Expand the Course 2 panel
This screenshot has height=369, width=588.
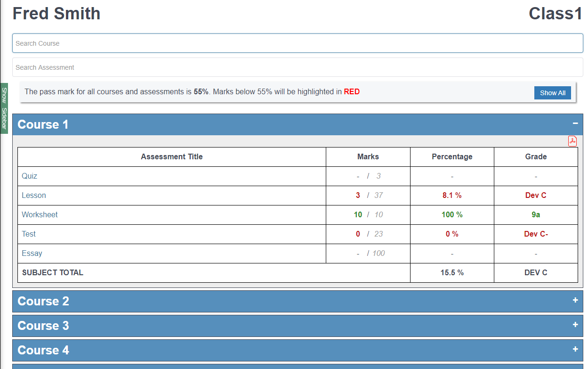coord(43,301)
